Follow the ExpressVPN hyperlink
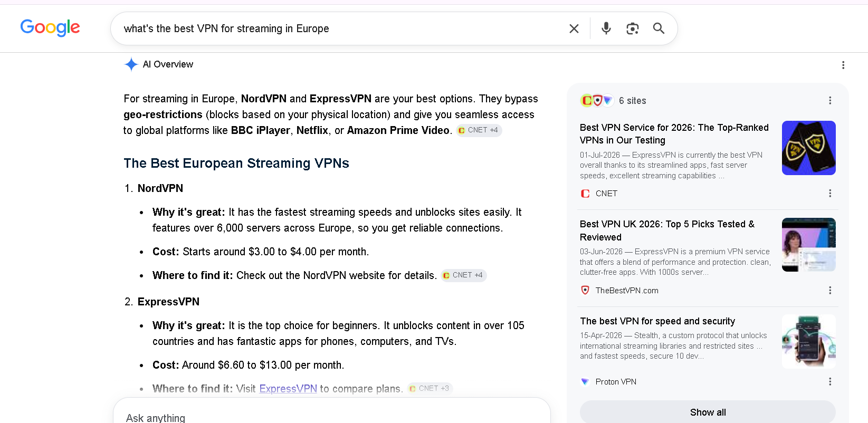 pos(288,389)
